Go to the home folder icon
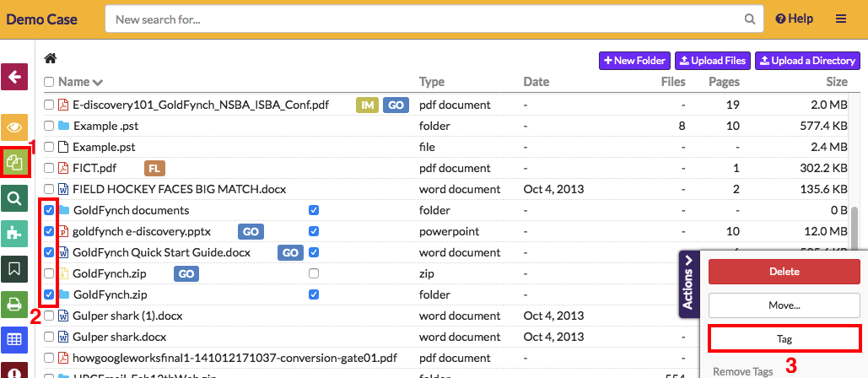 (51, 57)
